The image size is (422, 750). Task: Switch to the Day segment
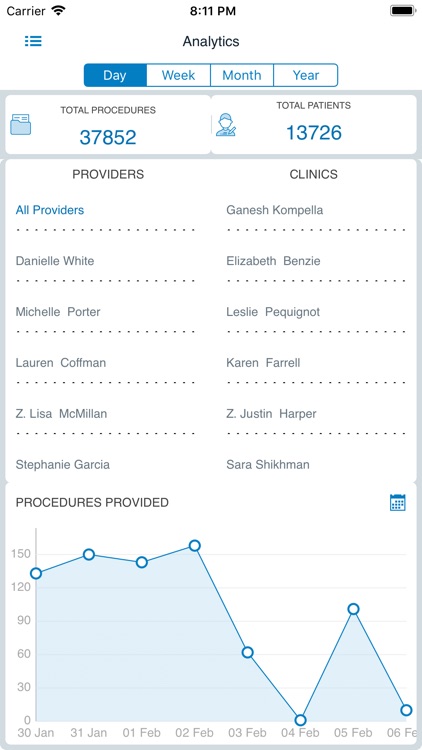[x=115, y=75]
